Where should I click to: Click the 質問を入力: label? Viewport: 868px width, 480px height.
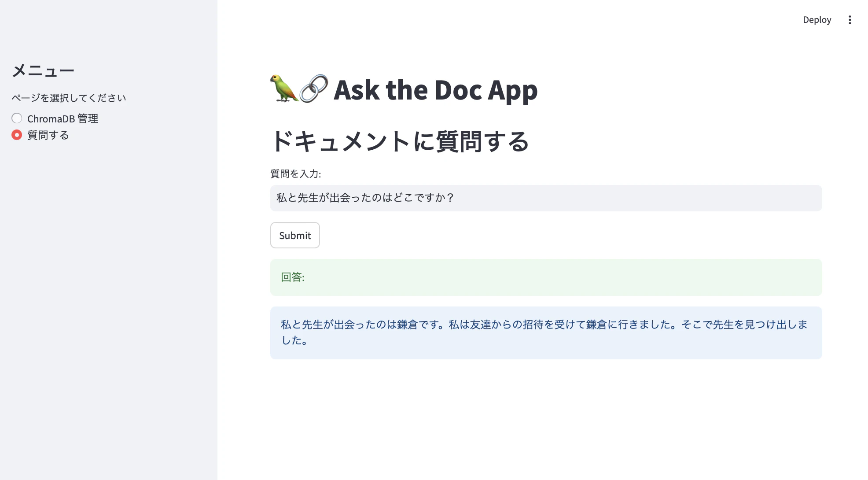pyautogui.click(x=295, y=174)
